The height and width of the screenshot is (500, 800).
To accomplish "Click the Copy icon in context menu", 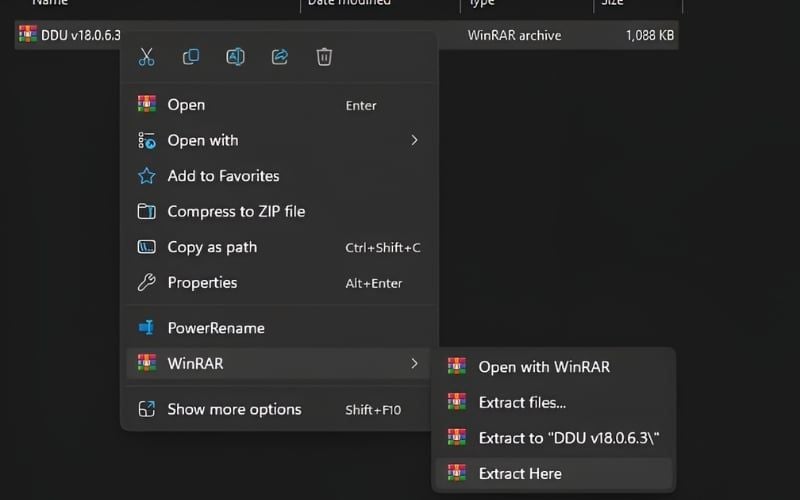I will tap(191, 57).
